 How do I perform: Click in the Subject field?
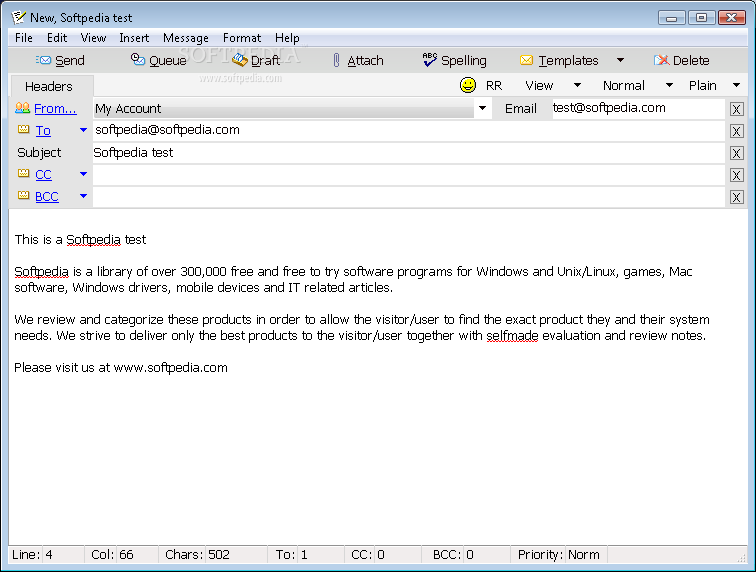point(408,153)
